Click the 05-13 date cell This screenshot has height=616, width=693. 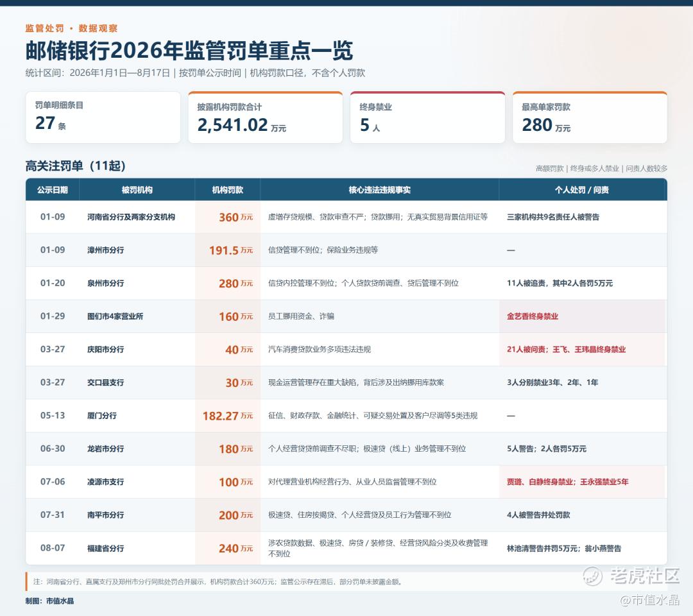point(53,415)
